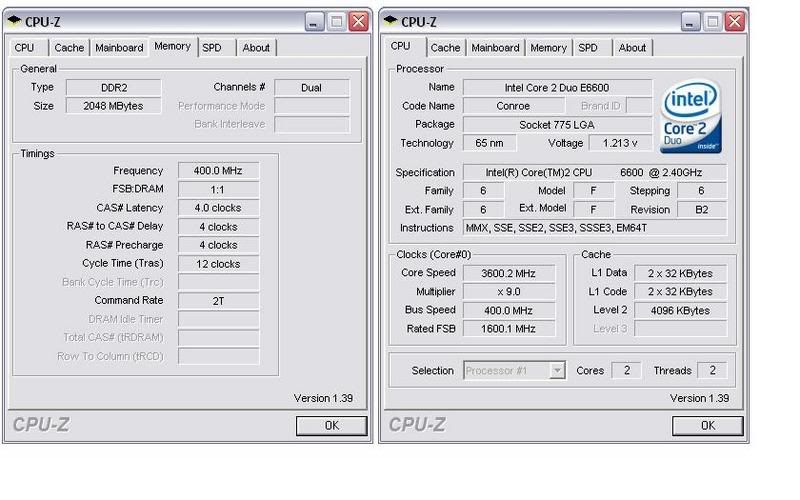
Task: Open About tab in left window
Action: point(256,47)
